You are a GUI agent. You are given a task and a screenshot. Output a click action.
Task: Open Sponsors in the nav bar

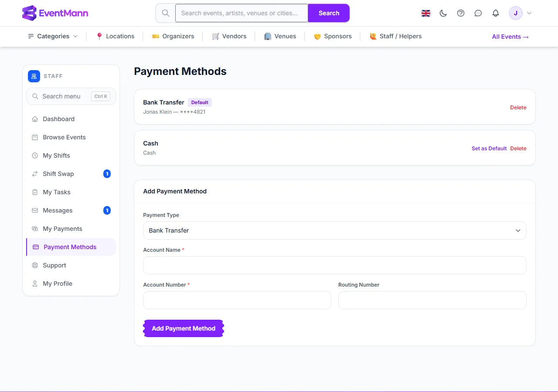coord(333,36)
